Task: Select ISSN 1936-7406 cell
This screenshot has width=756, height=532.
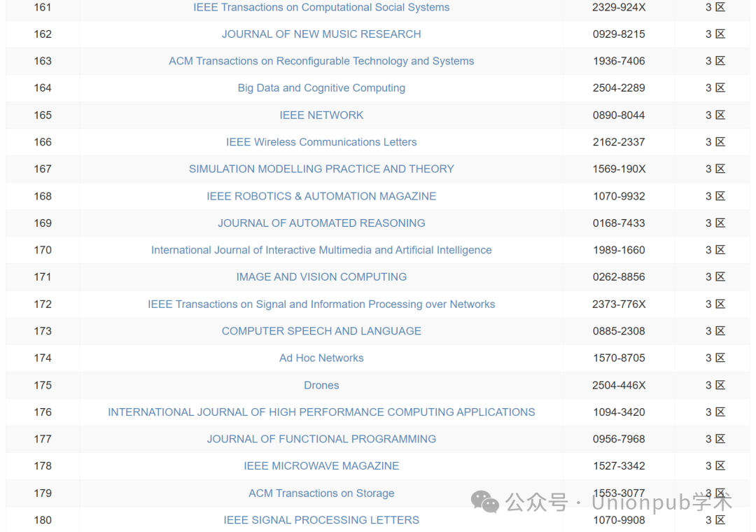Action: [x=619, y=62]
